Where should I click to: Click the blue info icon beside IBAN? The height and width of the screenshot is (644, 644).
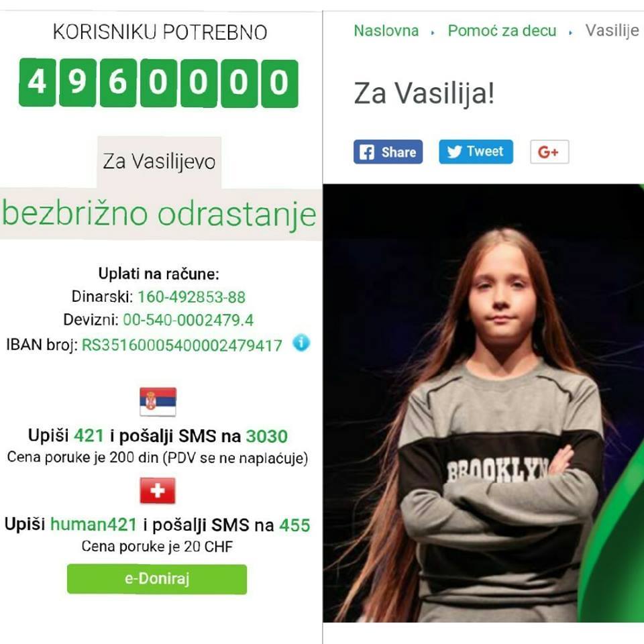(301, 343)
